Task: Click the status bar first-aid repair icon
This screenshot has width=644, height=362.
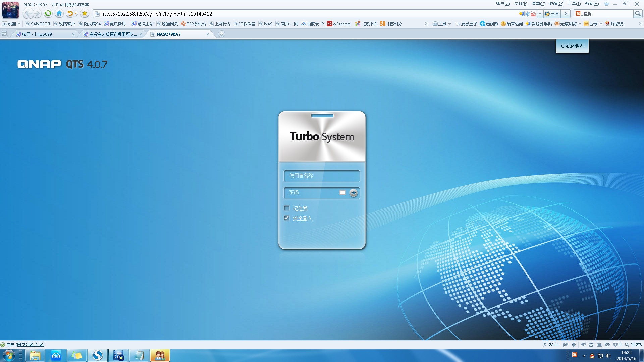Action: pyautogui.click(x=591, y=344)
